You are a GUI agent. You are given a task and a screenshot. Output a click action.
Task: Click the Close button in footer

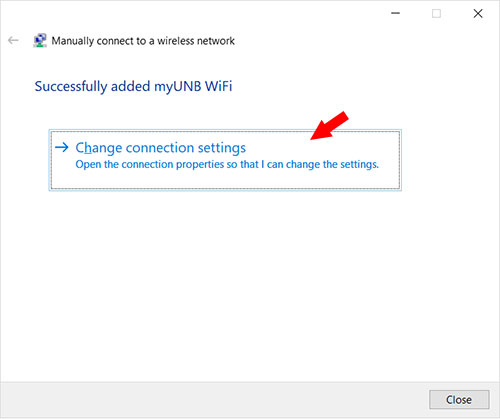click(459, 399)
